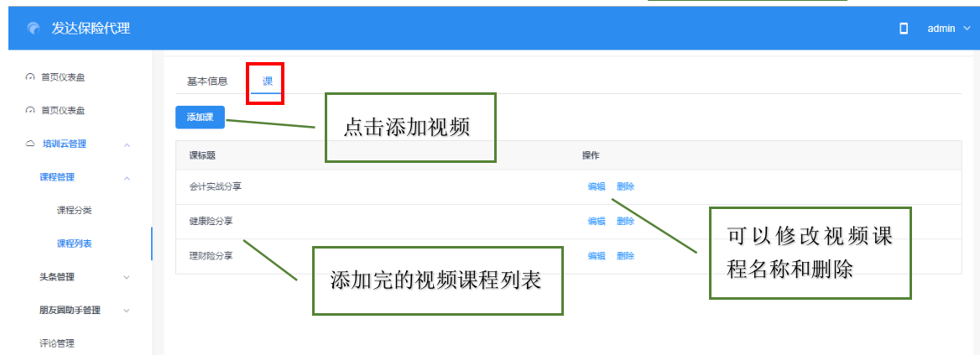980x356 pixels.
Task: Delete the 理财险分享 lesson
Action: tap(625, 255)
